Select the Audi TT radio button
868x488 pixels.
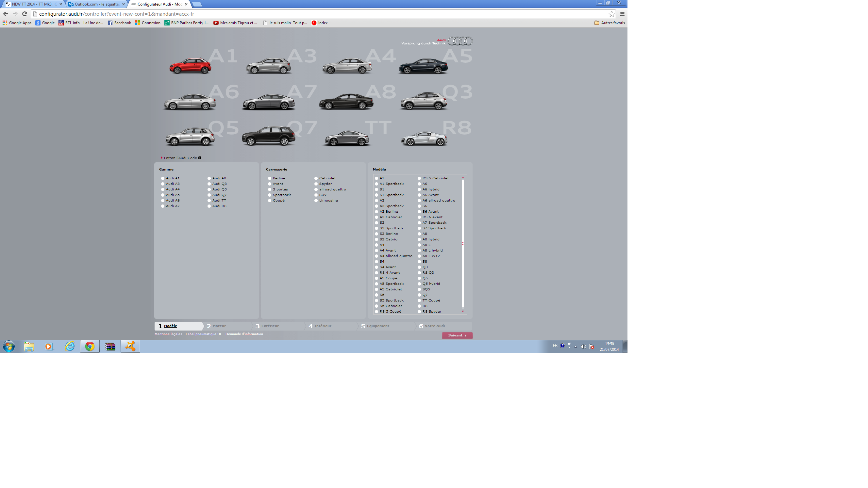tap(209, 200)
